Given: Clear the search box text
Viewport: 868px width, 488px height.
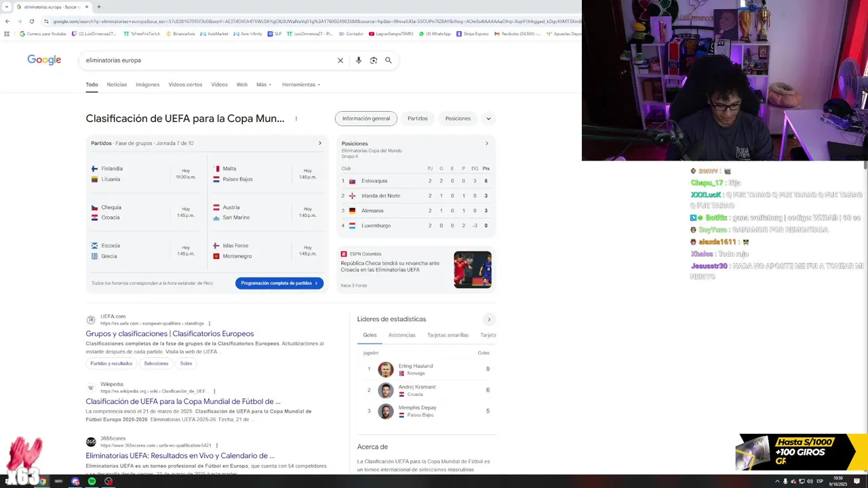Looking at the screenshot, I should [x=340, y=60].
